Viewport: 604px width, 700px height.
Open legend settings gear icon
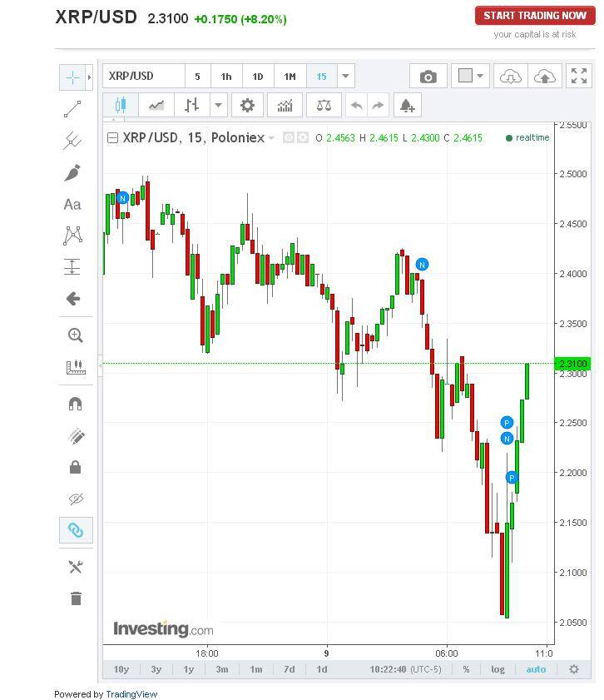coord(303,137)
